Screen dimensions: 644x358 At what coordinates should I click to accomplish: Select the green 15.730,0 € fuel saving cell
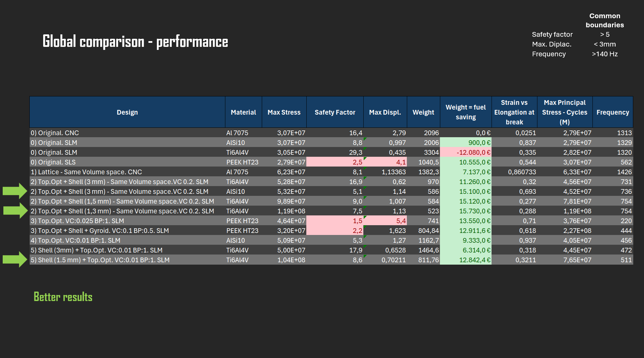pos(466,211)
